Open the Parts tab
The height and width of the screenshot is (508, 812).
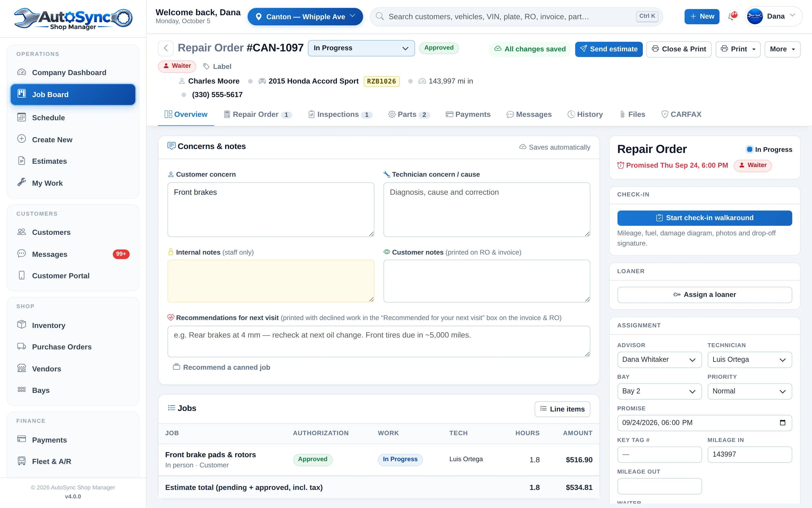coord(409,115)
